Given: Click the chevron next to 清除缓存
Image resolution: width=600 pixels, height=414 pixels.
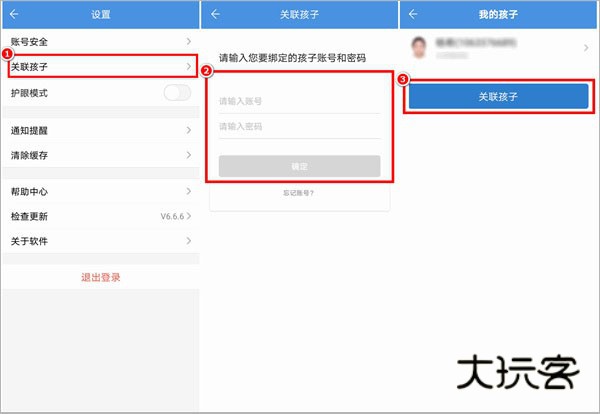Looking at the screenshot, I should (x=189, y=155).
